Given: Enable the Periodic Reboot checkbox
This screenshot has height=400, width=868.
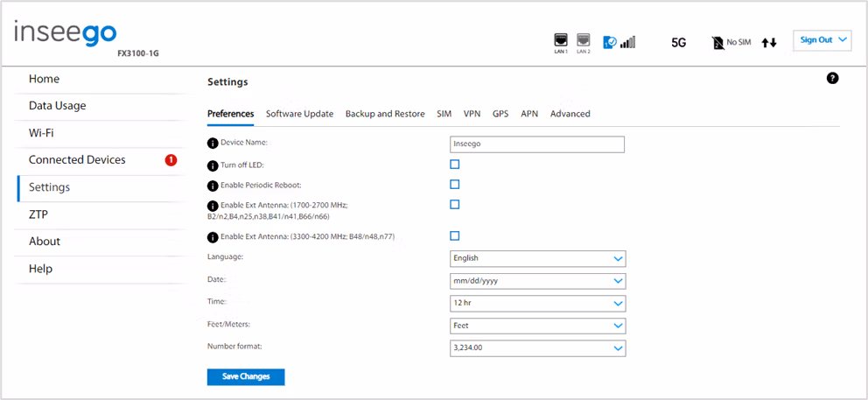Looking at the screenshot, I should (x=454, y=185).
